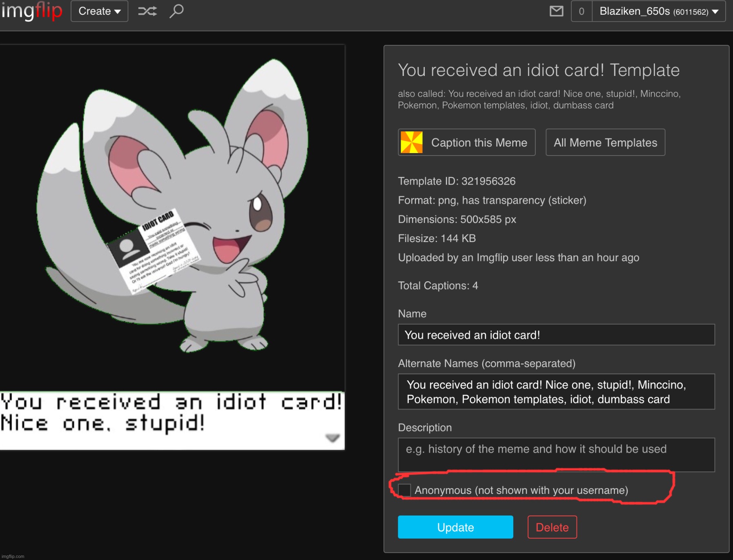Click the 'Template ID: 321956326' text

457,181
